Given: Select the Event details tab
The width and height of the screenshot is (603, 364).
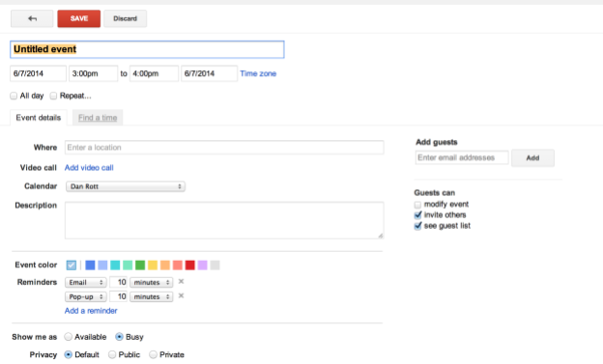Looking at the screenshot, I should pos(39,118).
